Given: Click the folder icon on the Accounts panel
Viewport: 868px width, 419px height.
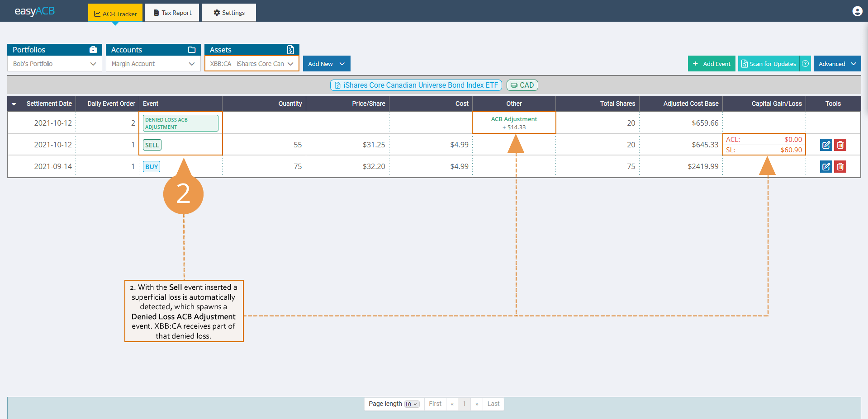Looking at the screenshot, I should pyautogui.click(x=192, y=50).
